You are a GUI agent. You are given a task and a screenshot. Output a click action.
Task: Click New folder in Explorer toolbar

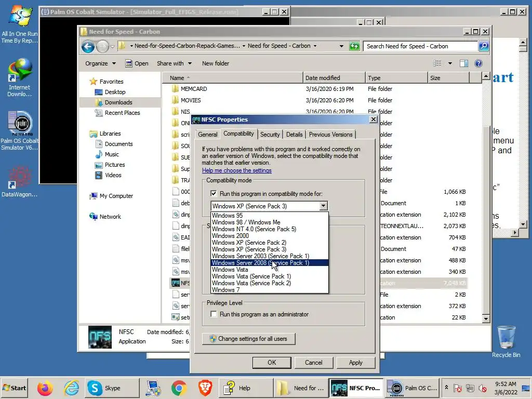216,63
